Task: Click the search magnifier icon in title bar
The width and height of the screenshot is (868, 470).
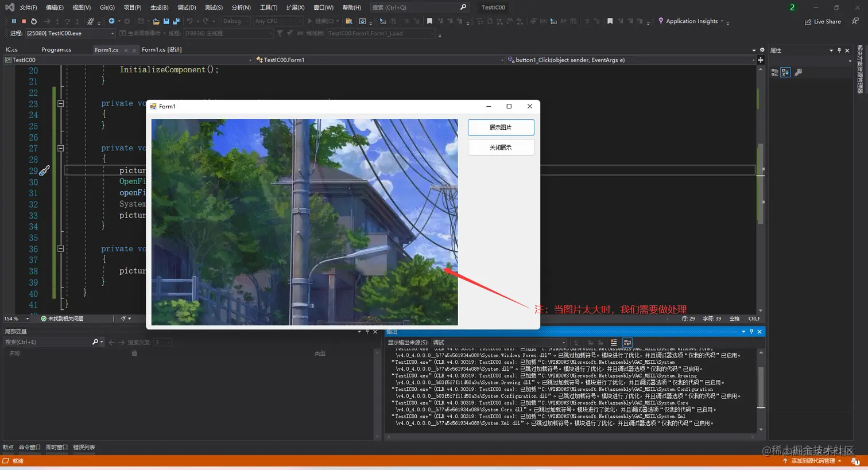Action: coord(463,7)
